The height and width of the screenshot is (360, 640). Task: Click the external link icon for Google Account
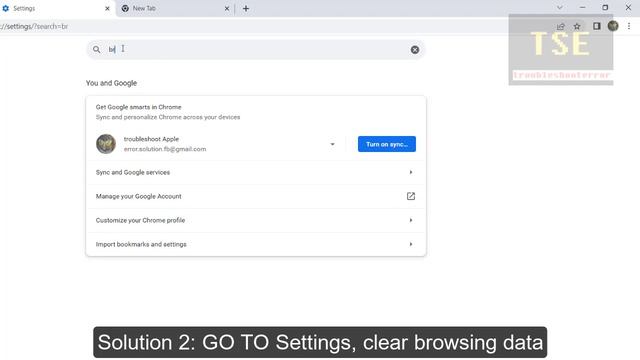point(411,196)
